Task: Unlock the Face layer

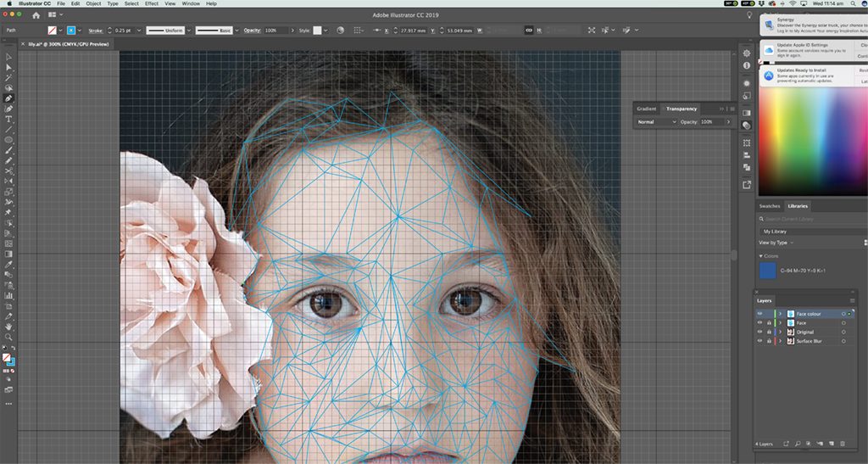Action: (x=769, y=323)
